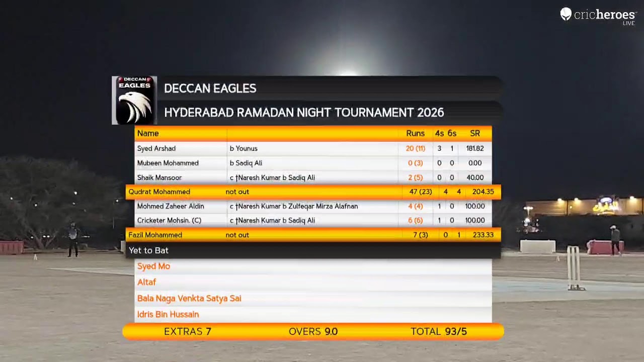Click Qudrat Mohammed's not out status
644x362 pixels.
tap(237, 192)
